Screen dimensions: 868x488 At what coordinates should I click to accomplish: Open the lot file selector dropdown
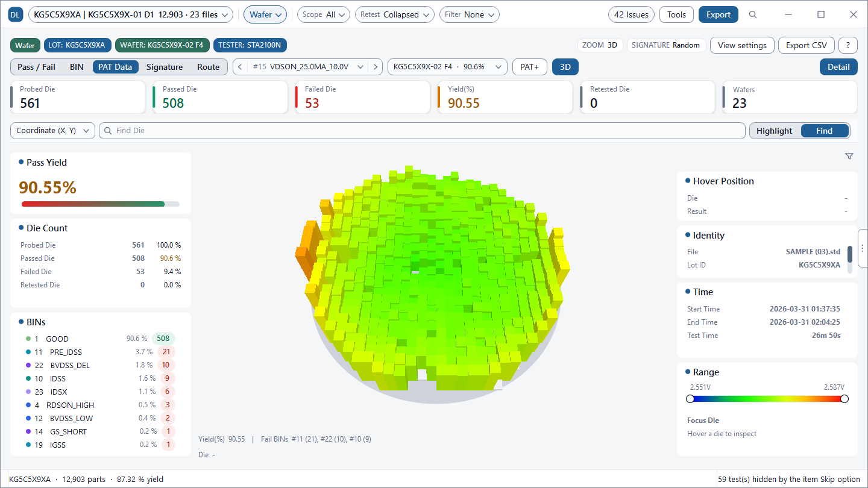coord(131,14)
